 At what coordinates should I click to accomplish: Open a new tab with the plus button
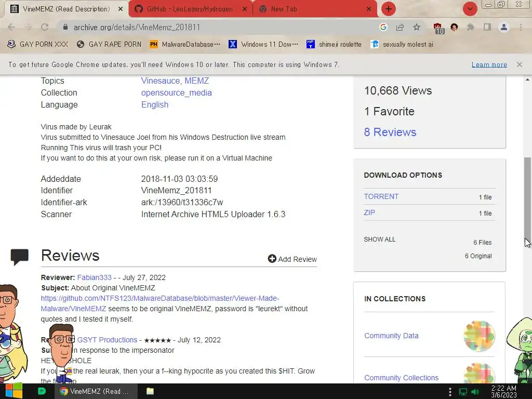[389, 9]
